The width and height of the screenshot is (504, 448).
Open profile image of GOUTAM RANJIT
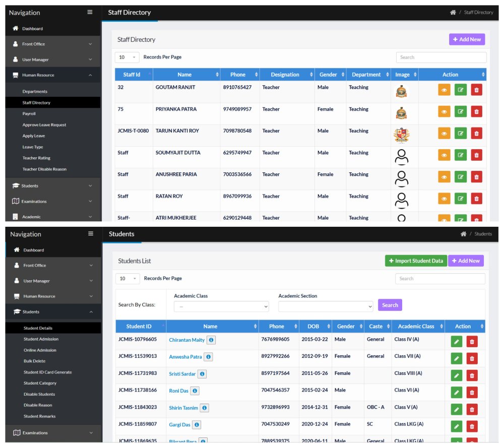pos(401,92)
